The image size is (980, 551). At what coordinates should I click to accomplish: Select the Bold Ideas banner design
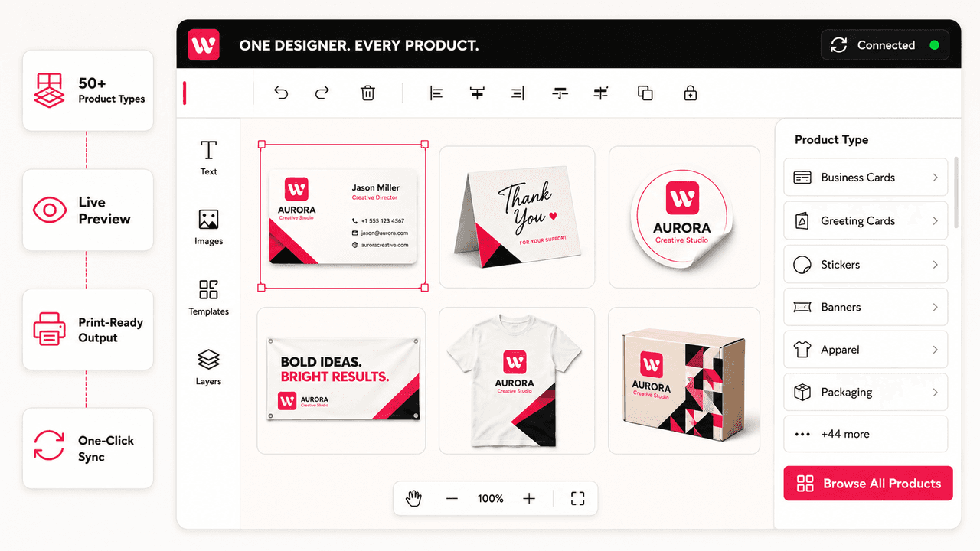pyautogui.click(x=341, y=380)
